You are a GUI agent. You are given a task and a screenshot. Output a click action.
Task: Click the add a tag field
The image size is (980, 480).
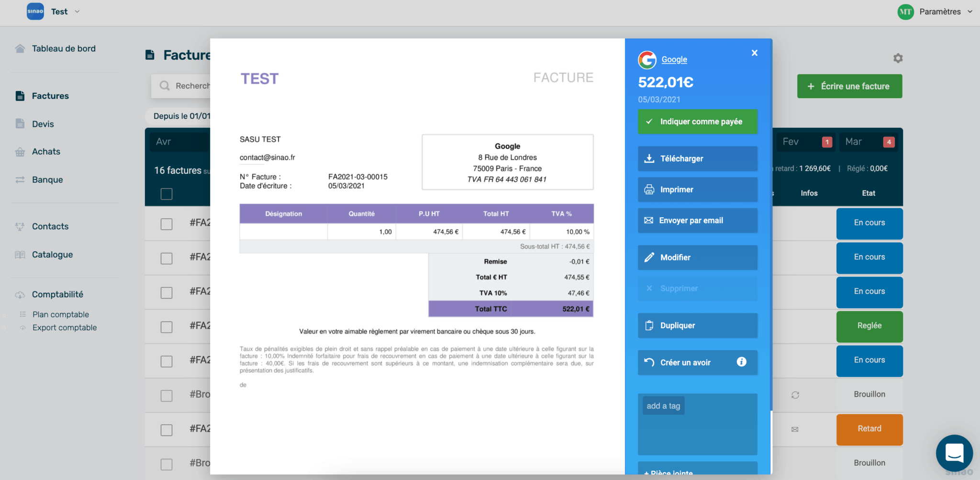pyautogui.click(x=663, y=406)
